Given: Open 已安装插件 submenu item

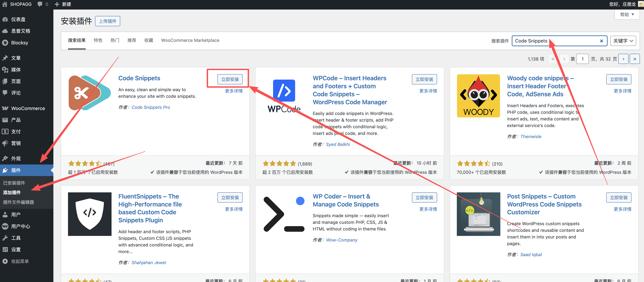Looking at the screenshot, I should 14,183.
